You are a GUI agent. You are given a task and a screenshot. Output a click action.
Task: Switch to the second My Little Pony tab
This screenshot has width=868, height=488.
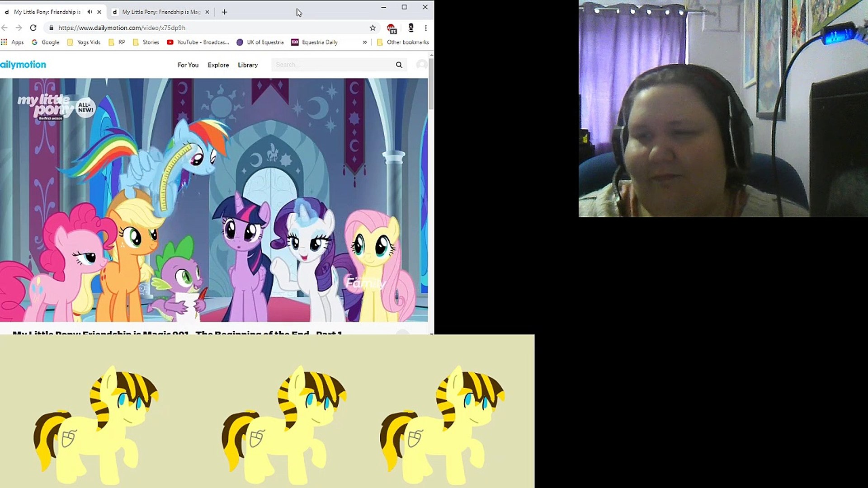point(160,12)
